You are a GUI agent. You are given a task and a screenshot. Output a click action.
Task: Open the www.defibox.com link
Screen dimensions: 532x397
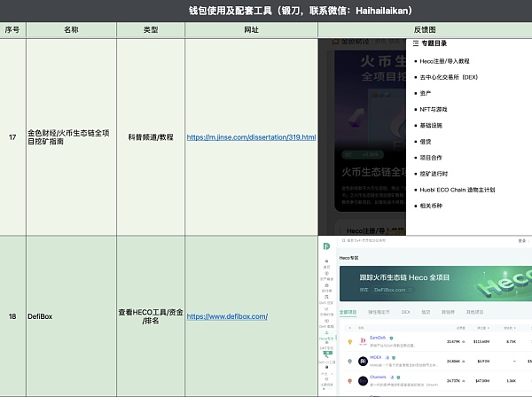pos(226,316)
